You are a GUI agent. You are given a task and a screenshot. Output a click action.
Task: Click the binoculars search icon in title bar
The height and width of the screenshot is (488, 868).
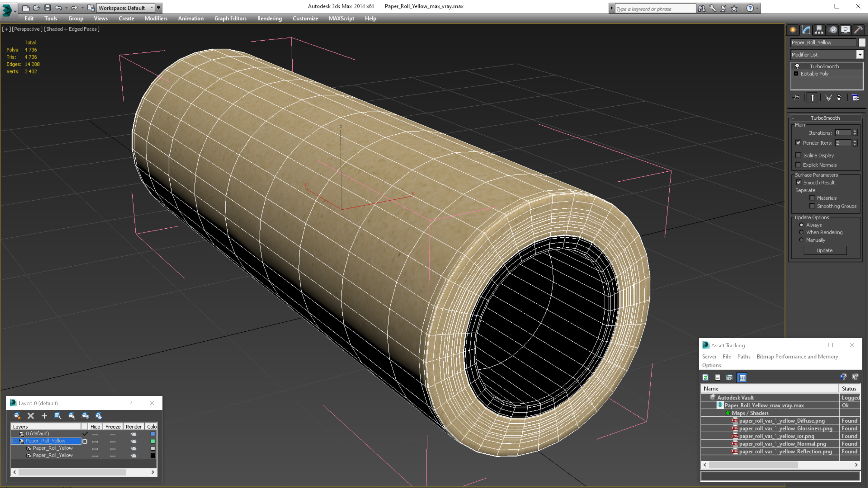(702, 8)
